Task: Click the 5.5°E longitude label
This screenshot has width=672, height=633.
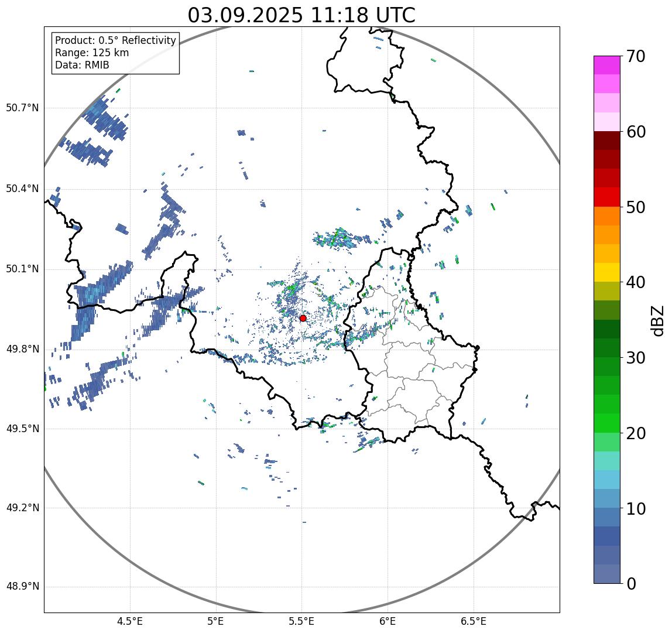Action: pos(301,621)
